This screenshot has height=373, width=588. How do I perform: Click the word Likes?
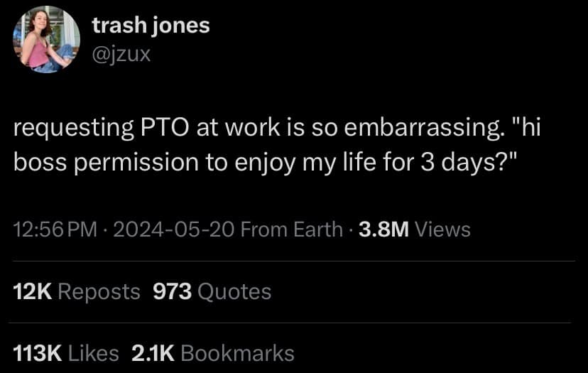[93, 353]
